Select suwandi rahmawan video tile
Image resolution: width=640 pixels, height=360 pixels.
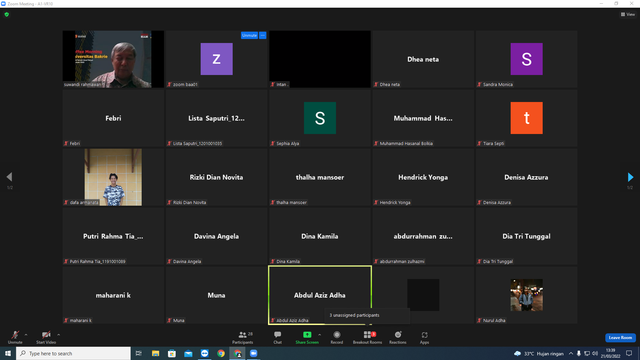[113, 59]
